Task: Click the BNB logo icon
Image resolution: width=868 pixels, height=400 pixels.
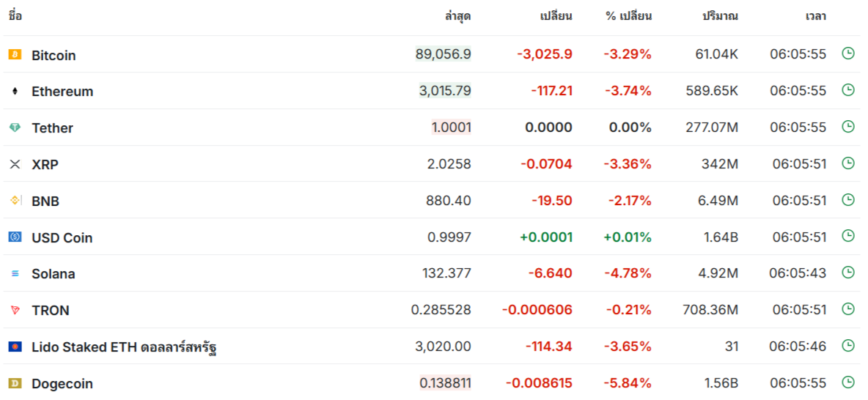Action: pyautogui.click(x=15, y=201)
